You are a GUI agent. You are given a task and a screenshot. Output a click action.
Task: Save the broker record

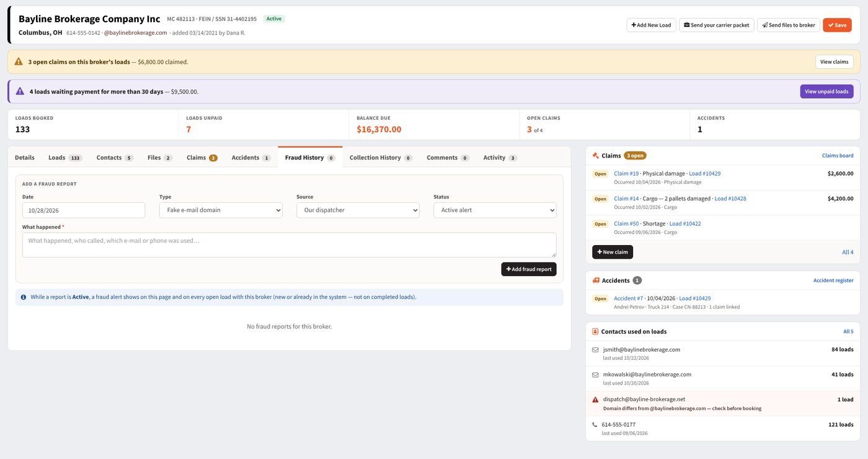click(x=837, y=25)
